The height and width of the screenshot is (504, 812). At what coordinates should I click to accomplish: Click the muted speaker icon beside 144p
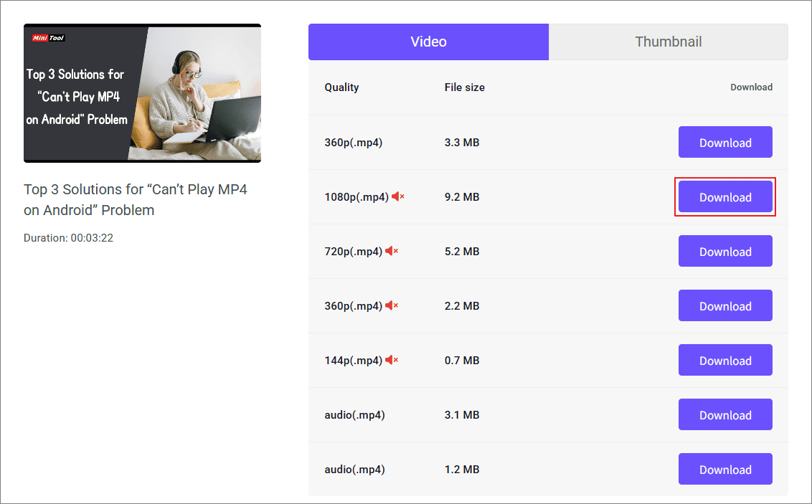click(391, 360)
